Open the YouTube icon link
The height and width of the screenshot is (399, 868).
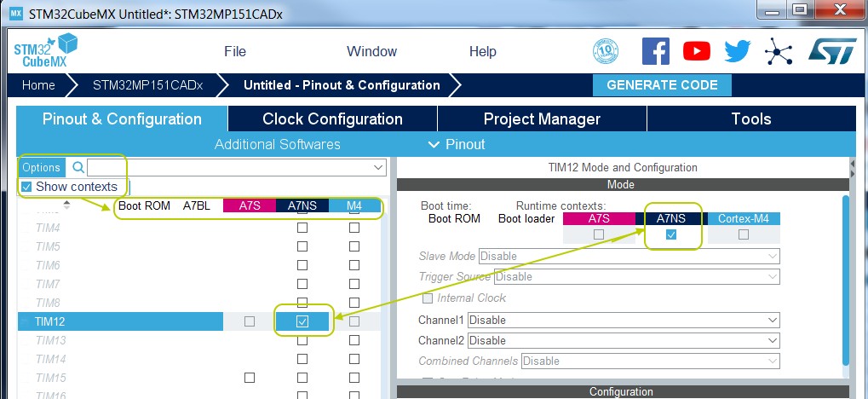pos(697,51)
